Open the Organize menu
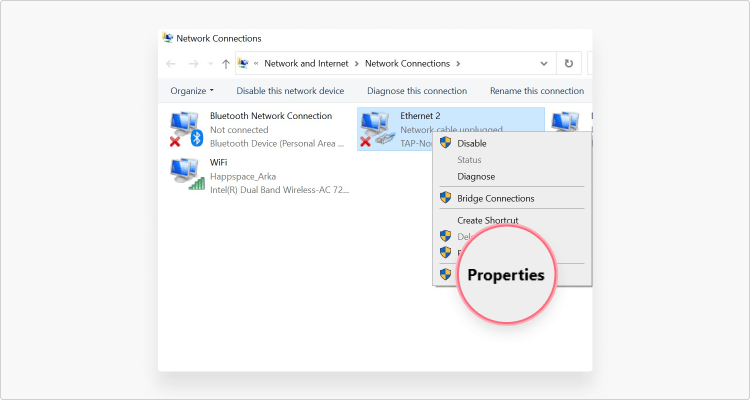Screen dimensions: 750x400 click(x=192, y=91)
